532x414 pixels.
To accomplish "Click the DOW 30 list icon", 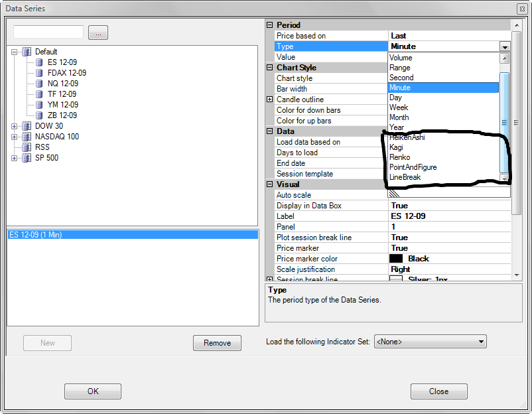I will [x=27, y=126].
